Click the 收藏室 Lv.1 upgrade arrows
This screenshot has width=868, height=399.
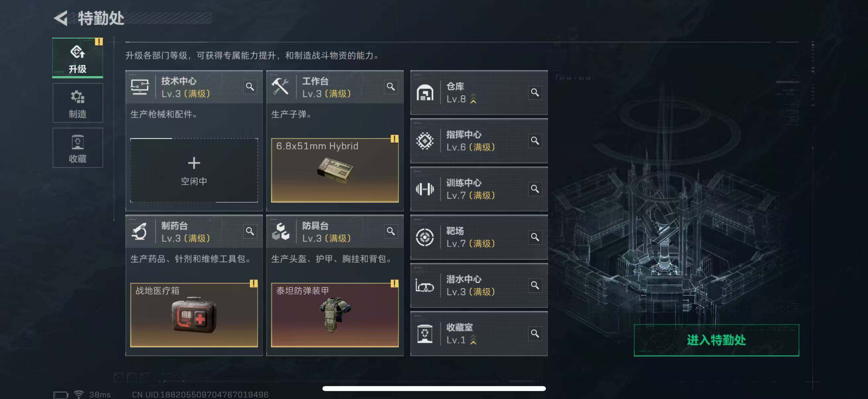[x=473, y=340]
